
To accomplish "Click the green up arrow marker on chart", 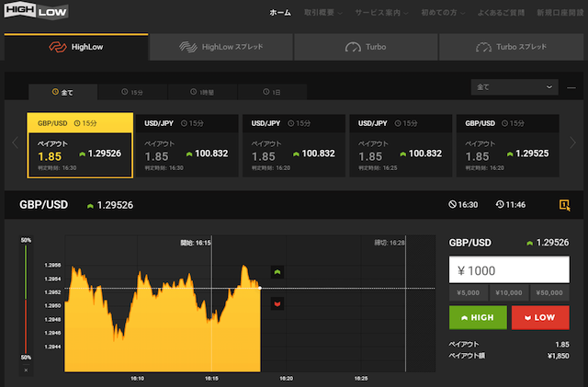I will tap(277, 272).
